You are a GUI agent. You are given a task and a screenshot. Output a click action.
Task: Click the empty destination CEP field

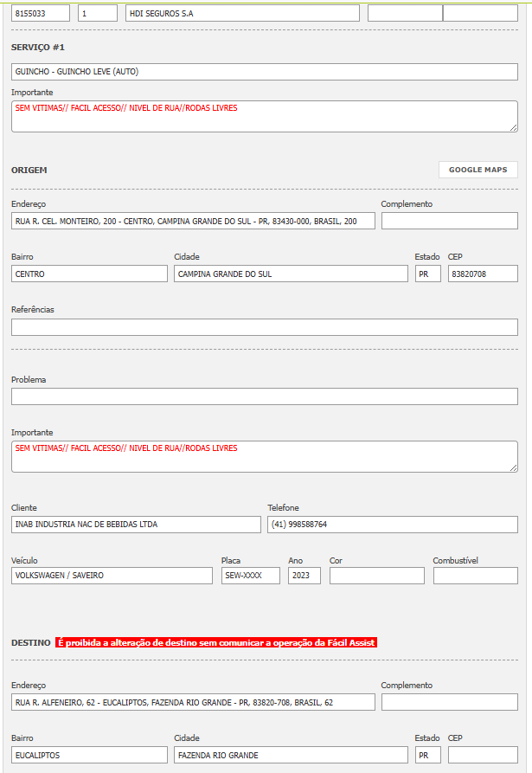(483, 755)
